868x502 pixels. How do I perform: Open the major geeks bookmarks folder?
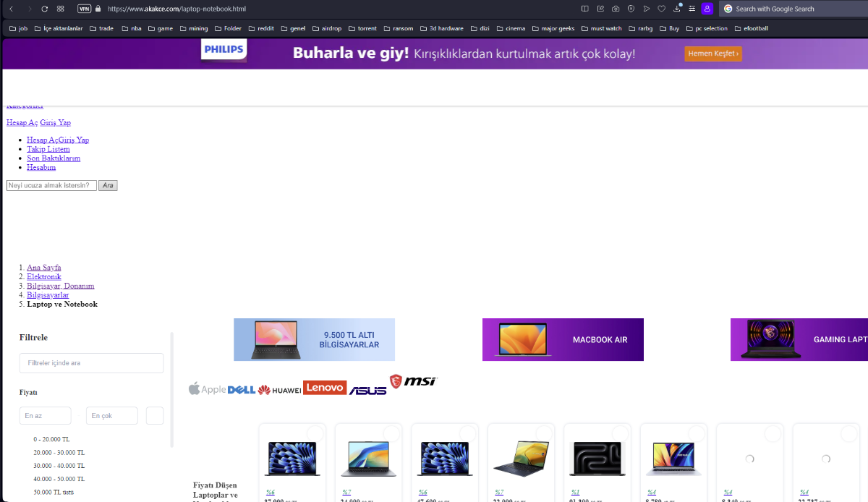click(x=553, y=28)
